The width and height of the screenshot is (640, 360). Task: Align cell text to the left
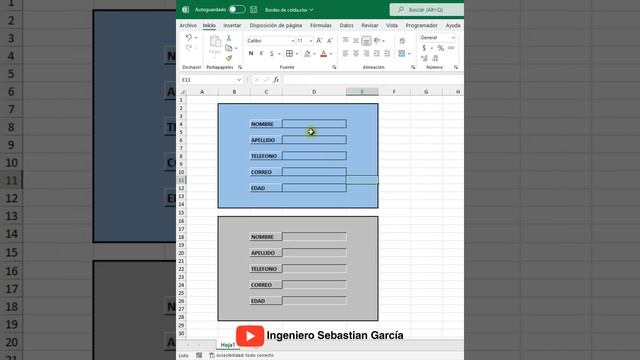point(346,53)
